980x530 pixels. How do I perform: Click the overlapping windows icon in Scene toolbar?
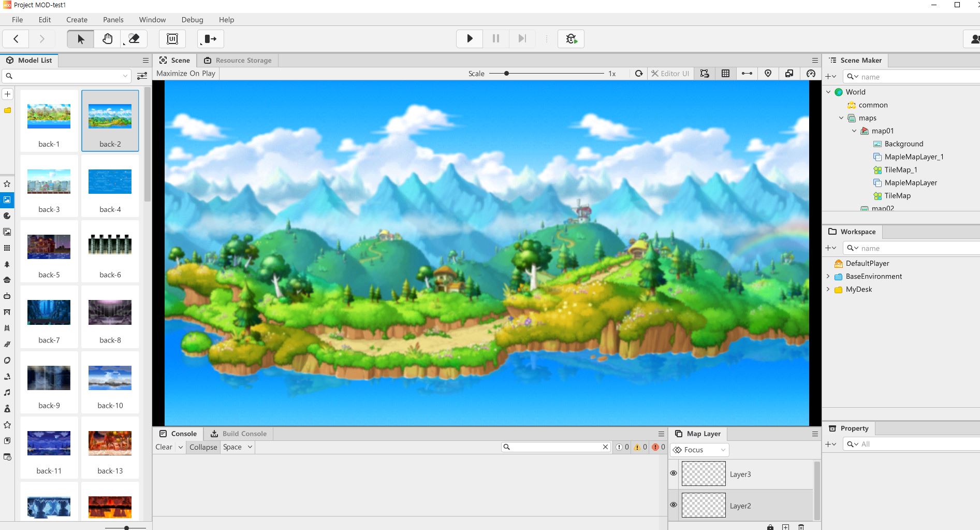(x=789, y=74)
